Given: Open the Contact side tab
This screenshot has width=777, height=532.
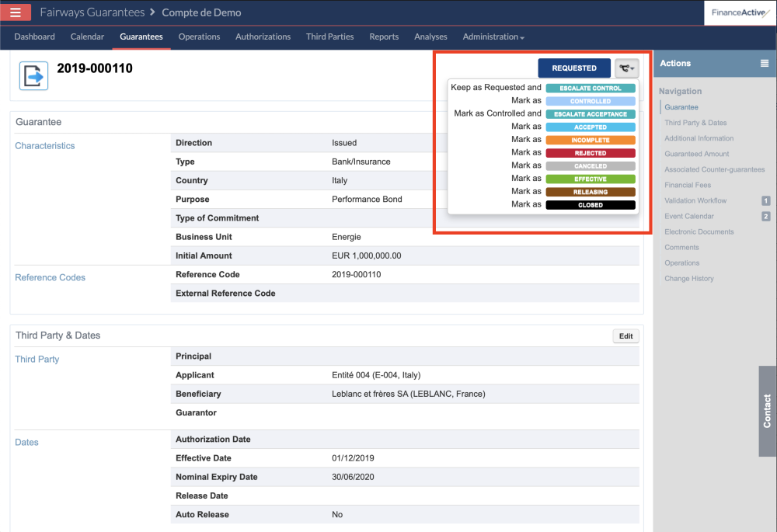Looking at the screenshot, I should pyautogui.click(x=767, y=411).
